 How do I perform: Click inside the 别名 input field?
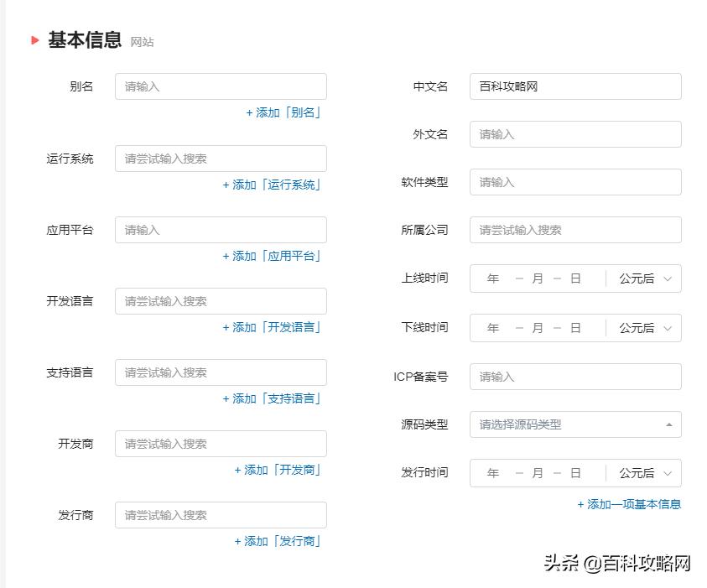(x=221, y=86)
